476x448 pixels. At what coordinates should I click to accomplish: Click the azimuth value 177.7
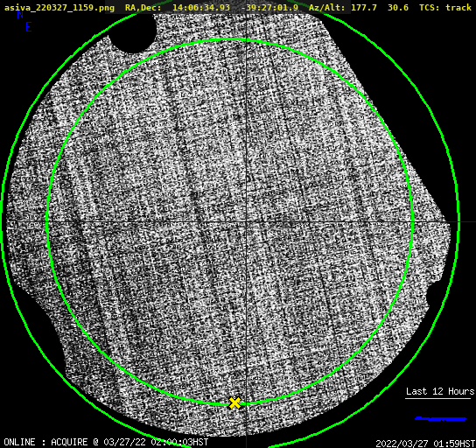(x=364, y=8)
